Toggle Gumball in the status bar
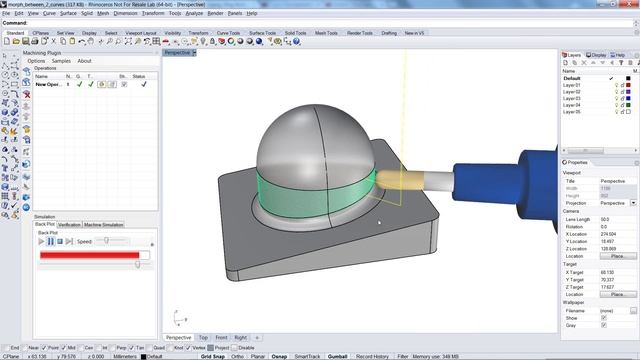640x360 pixels. pyautogui.click(x=338, y=356)
